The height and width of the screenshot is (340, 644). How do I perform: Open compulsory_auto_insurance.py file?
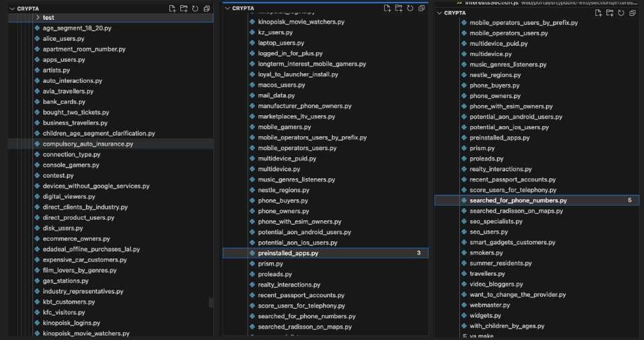coord(88,144)
